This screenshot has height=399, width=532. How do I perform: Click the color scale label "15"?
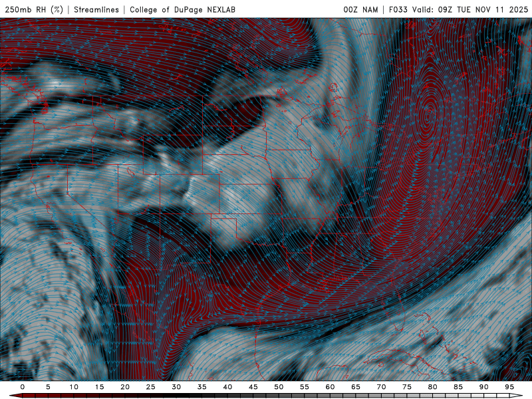pos(99,387)
